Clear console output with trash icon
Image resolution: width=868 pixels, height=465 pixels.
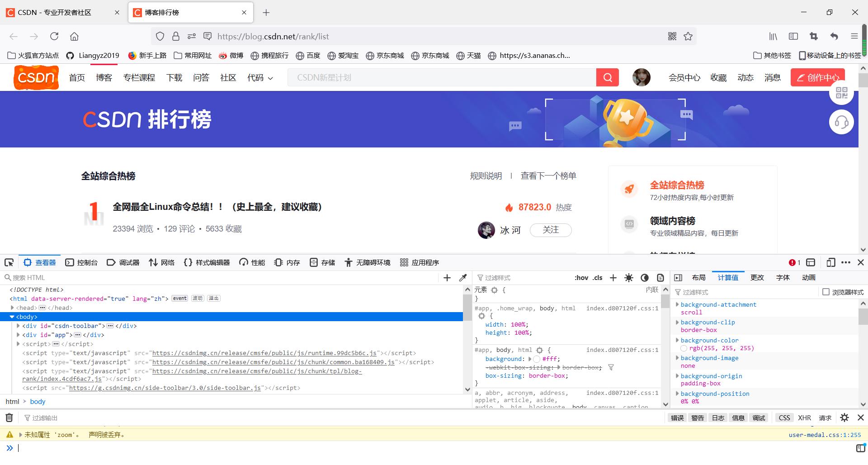(x=9, y=418)
